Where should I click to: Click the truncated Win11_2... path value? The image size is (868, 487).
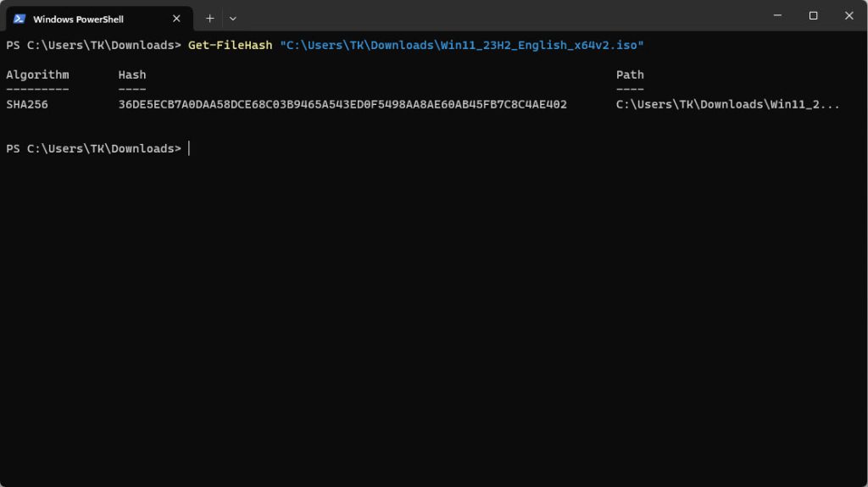pyautogui.click(x=728, y=104)
